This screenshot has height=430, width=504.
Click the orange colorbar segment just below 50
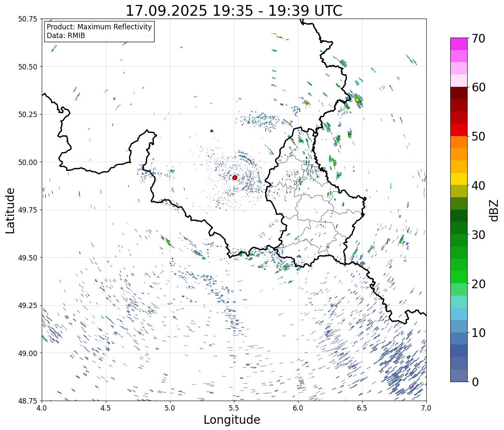pos(459,142)
